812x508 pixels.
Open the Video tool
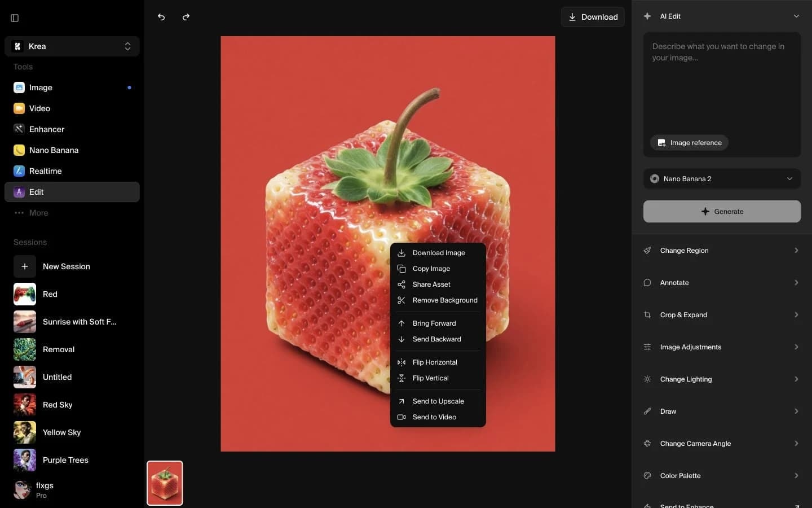coord(72,108)
